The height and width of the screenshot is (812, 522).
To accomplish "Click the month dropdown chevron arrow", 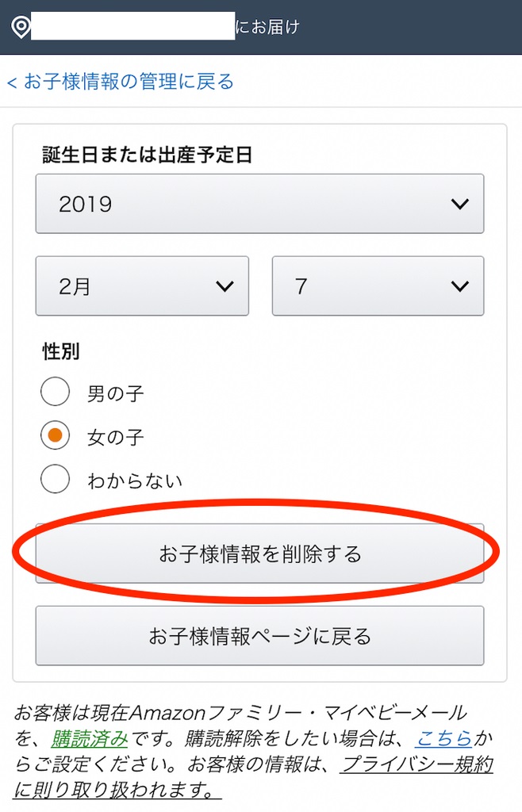I will click(225, 285).
